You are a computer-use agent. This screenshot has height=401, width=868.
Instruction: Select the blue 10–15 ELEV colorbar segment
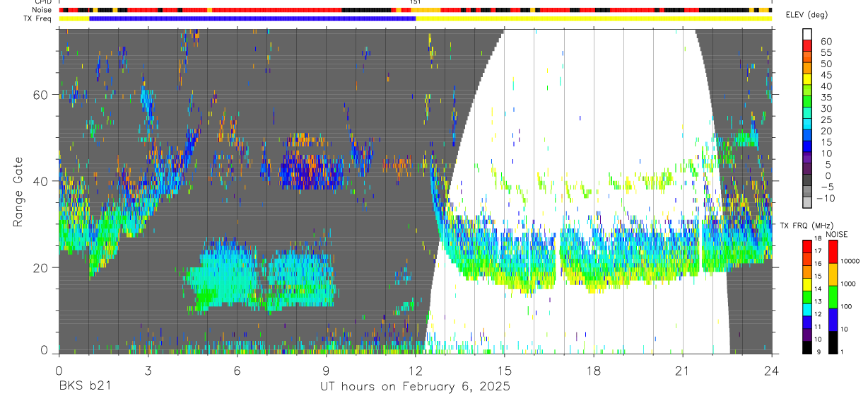click(807, 148)
